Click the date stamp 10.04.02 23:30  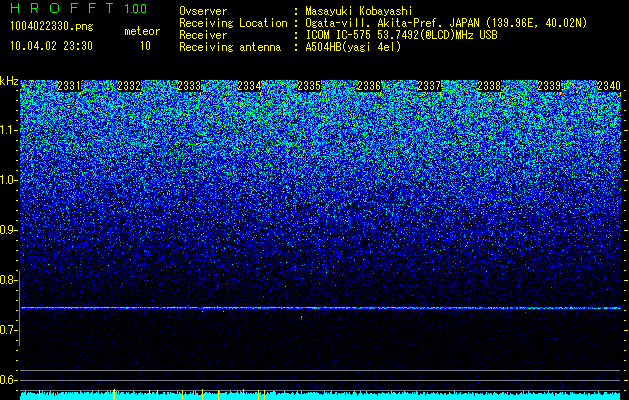coord(51,46)
